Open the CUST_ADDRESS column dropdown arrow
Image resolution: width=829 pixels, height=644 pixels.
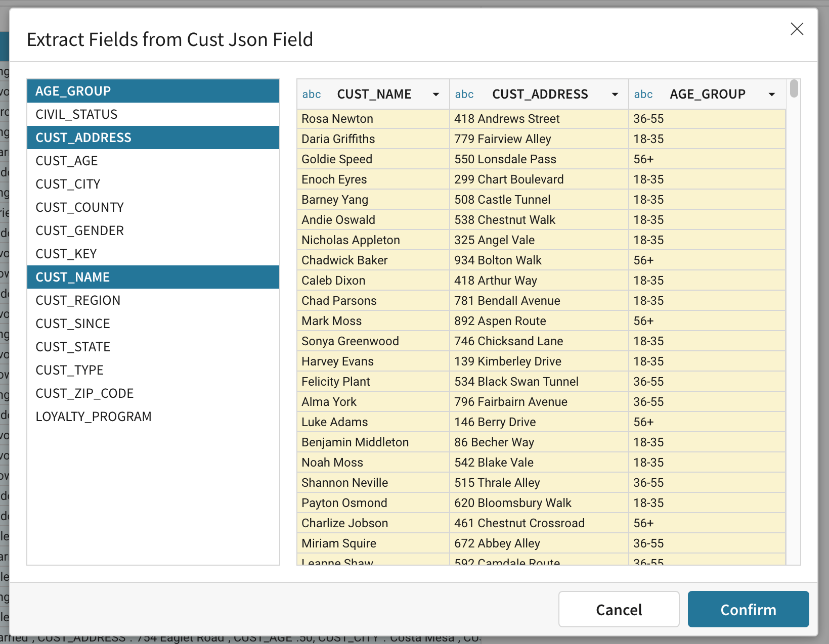pyautogui.click(x=615, y=95)
